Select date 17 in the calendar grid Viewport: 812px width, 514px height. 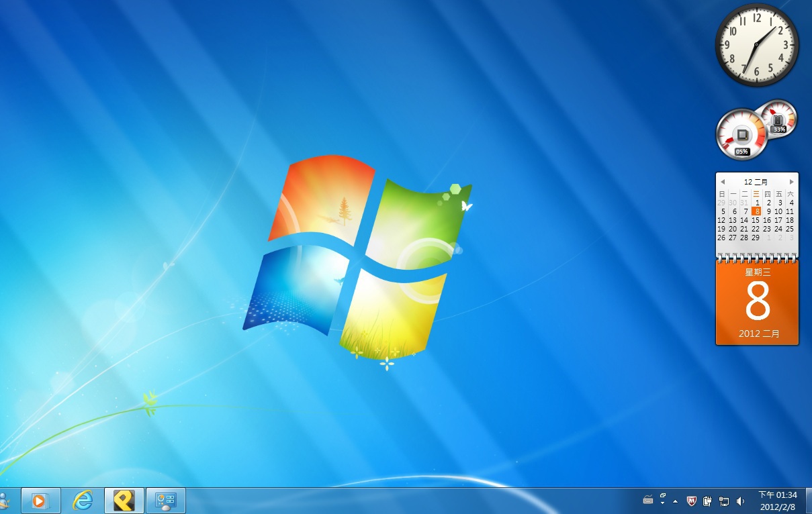click(x=780, y=219)
